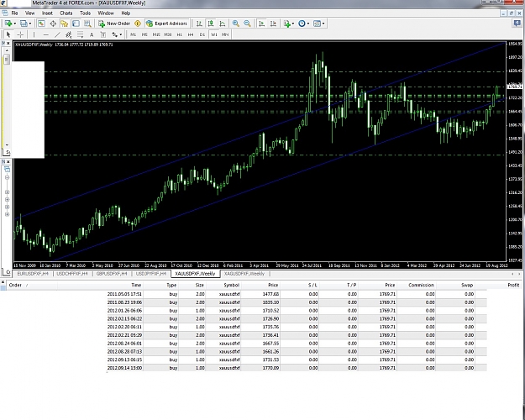This screenshot has width=525, height=420.
Task: Select the Fibonacci retracement tool
Action: pos(81,34)
